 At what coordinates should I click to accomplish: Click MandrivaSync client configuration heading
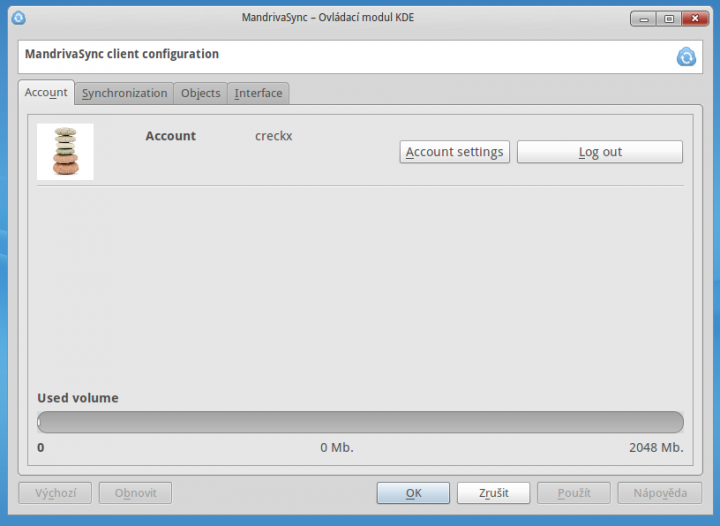point(122,54)
